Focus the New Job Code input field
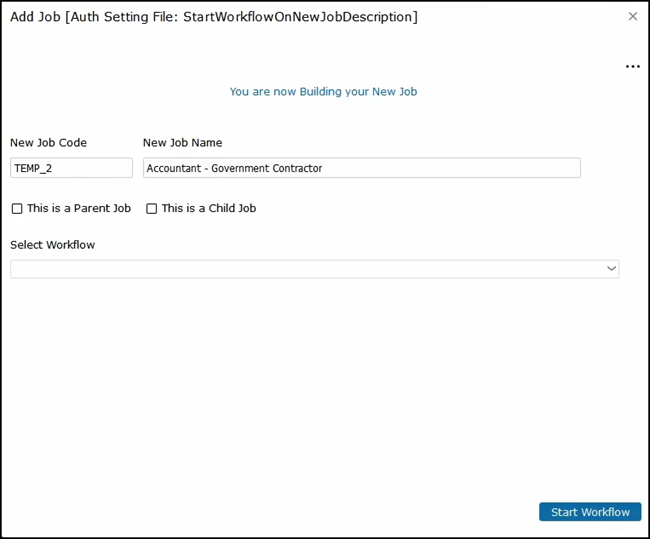This screenshot has width=650, height=539. [x=71, y=168]
